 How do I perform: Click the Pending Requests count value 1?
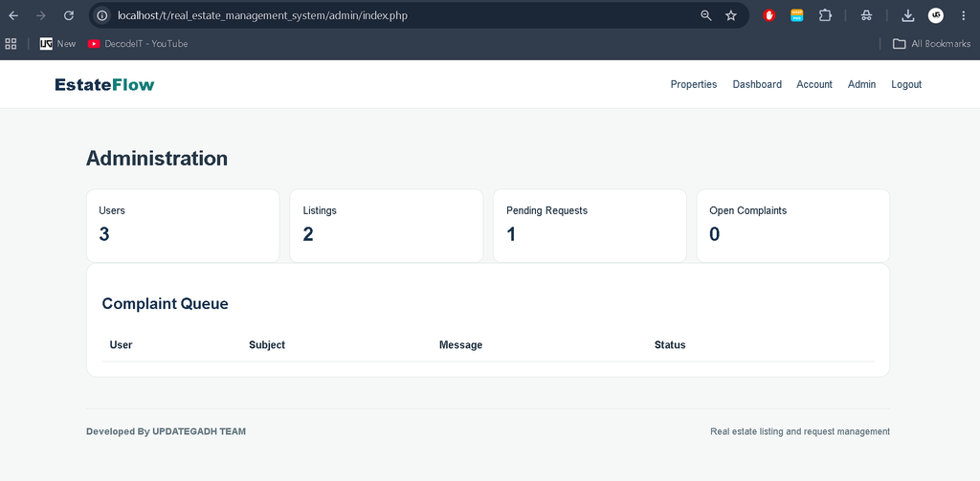tap(511, 234)
